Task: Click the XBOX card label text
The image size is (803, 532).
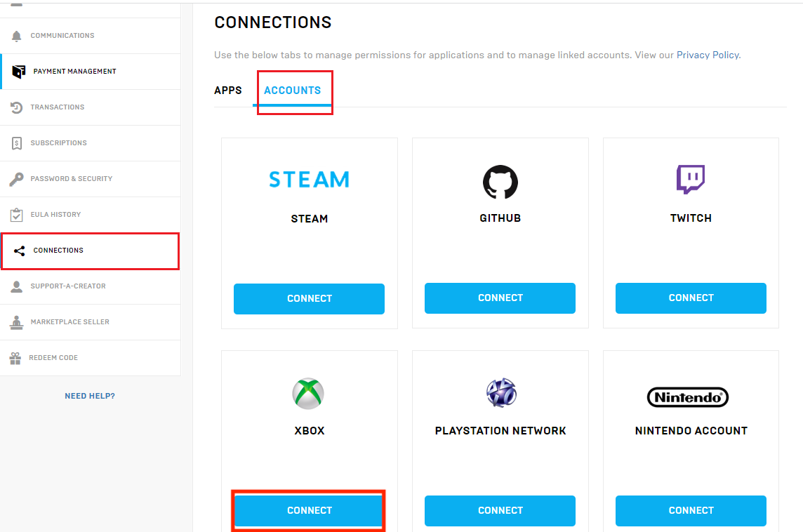Action: (310, 431)
